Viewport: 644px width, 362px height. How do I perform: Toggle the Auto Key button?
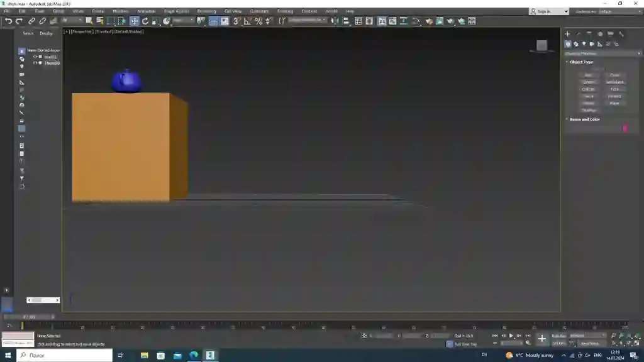pos(558,336)
